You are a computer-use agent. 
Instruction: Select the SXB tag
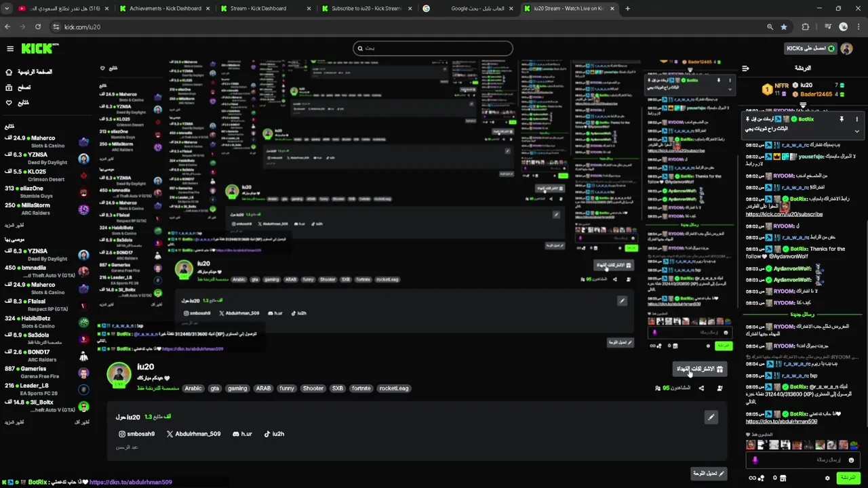tap(338, 388)
